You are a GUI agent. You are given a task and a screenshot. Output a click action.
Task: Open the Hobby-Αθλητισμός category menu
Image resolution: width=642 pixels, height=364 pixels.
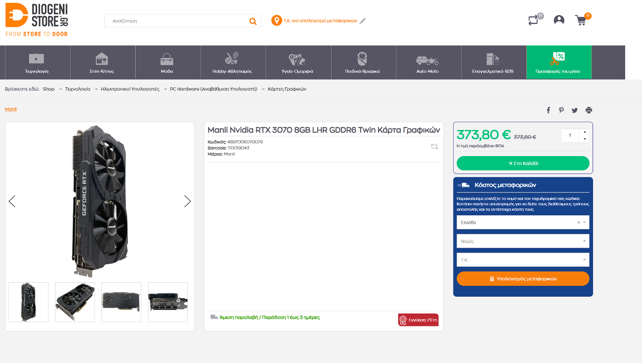point(232,63)
